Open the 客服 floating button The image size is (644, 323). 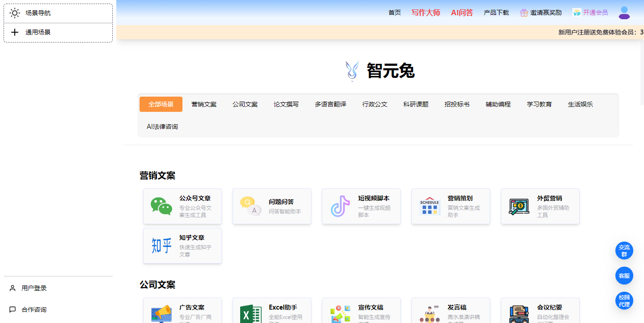point(624,276)
